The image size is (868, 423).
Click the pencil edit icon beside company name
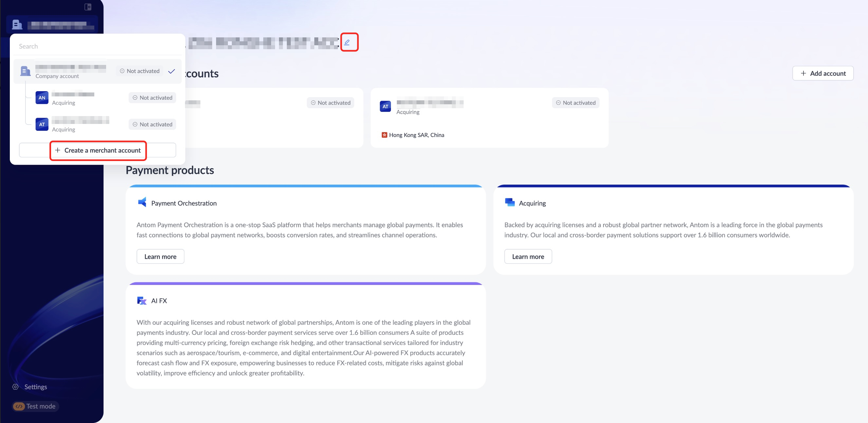pos(347,42)
